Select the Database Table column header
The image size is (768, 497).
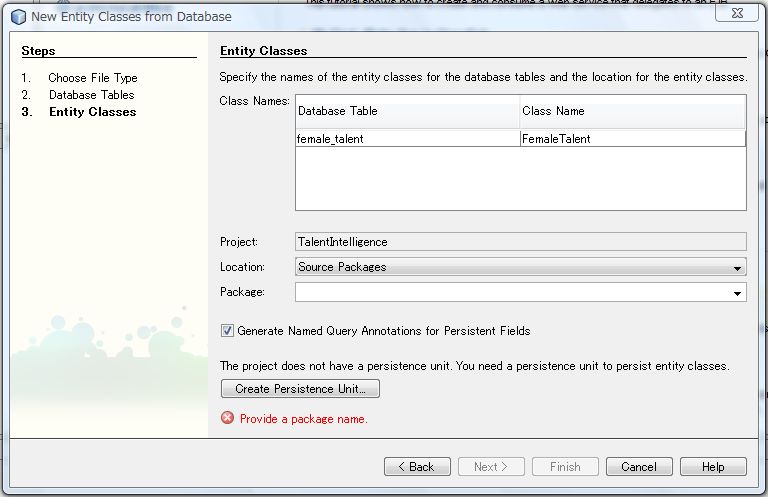pos(407,111)
